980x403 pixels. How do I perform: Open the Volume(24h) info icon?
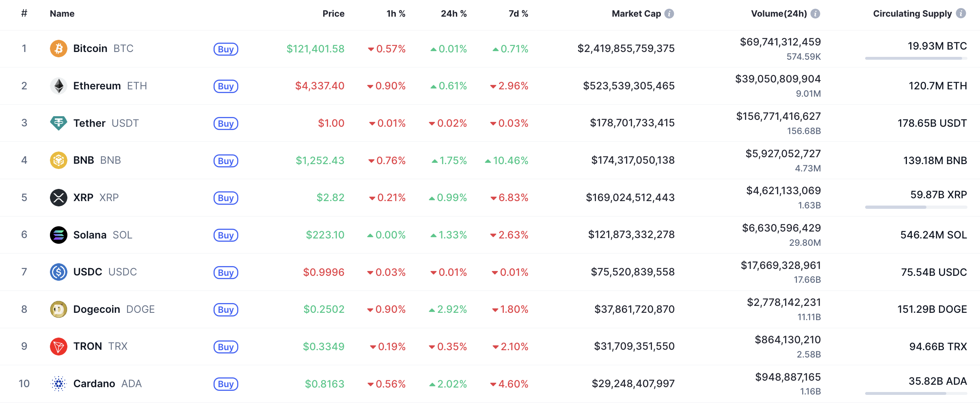pos(815,14)
